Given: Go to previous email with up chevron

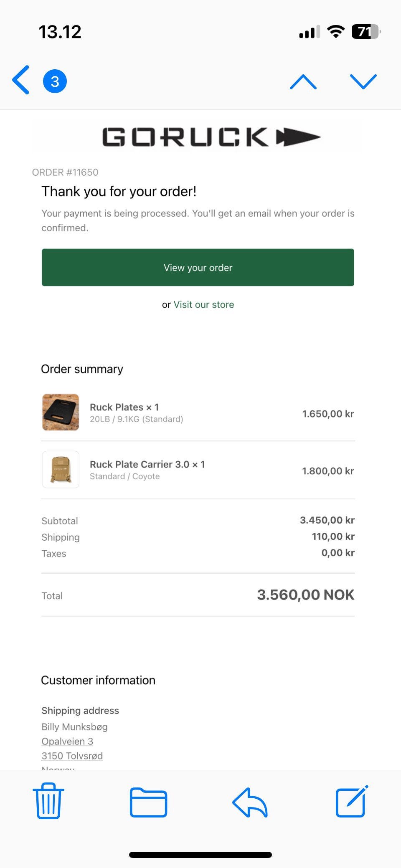Looking at the screenshot, I should tap(303, 82).
